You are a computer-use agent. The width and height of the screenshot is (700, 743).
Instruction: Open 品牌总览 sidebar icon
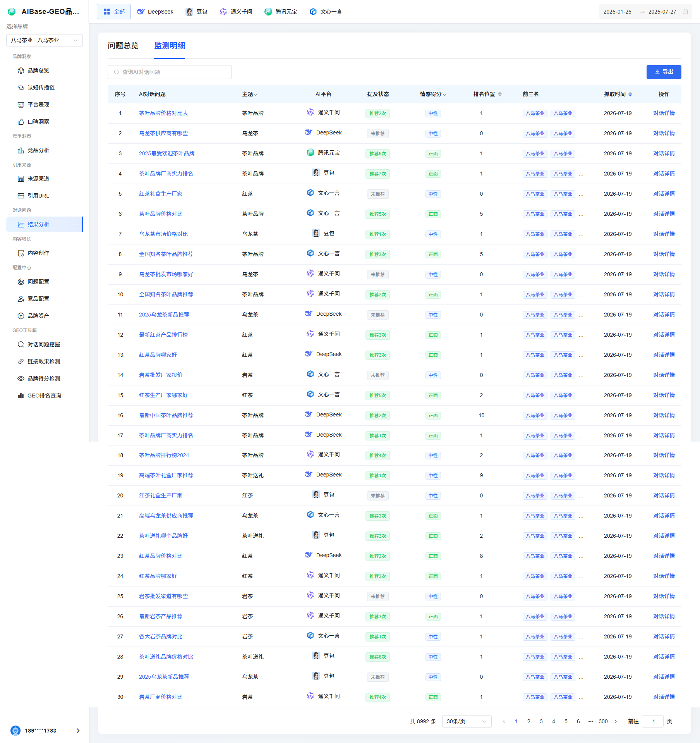click(21, 71)
